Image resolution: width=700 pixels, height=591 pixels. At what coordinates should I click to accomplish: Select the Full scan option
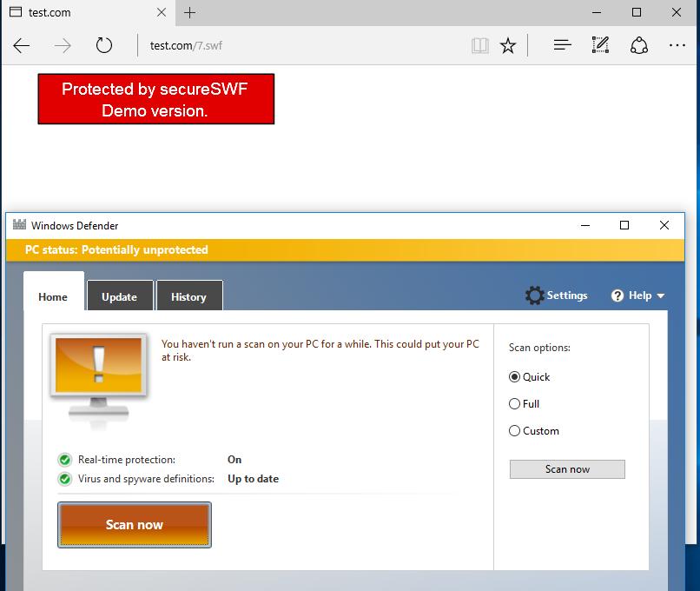(514, 403)
